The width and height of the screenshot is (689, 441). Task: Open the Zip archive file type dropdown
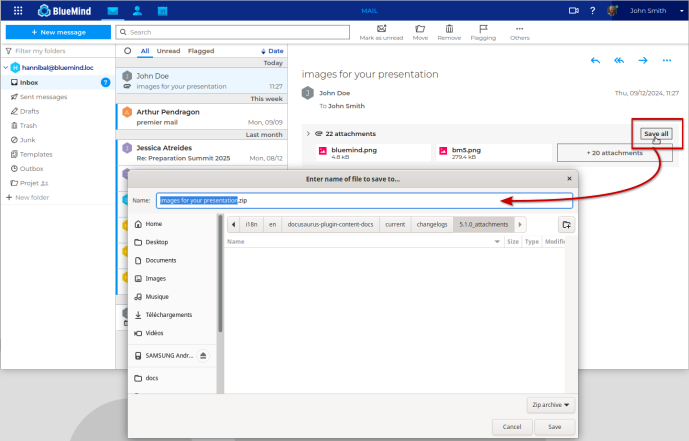[x=551, y=405]
